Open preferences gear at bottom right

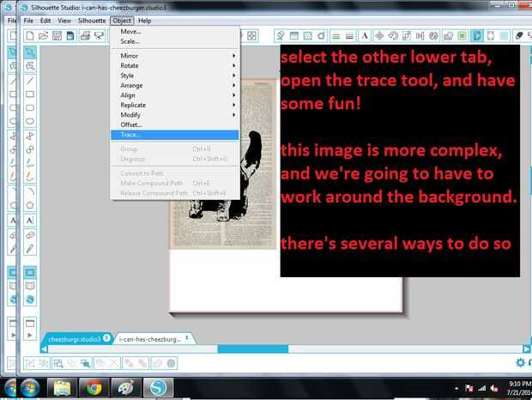tap(520, 363)
